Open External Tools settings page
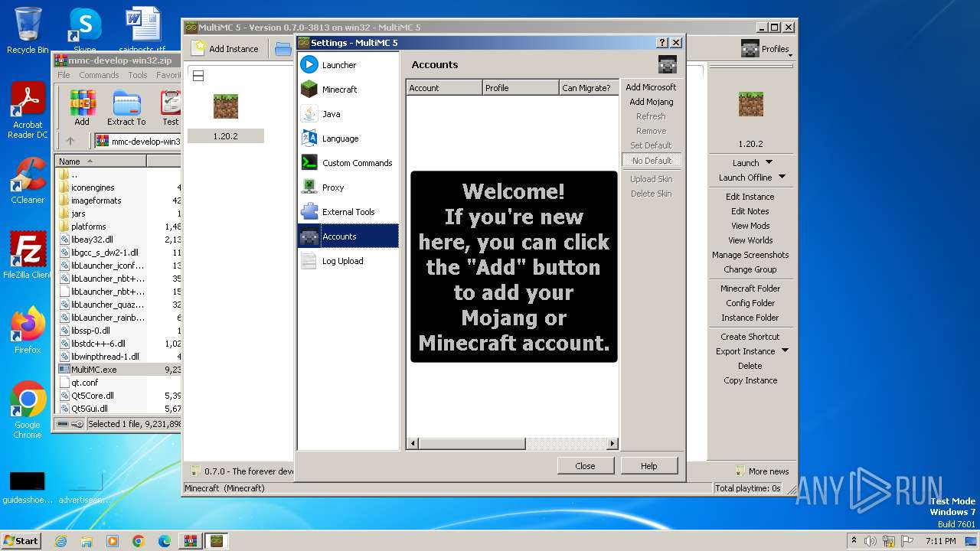 point(348,212)
